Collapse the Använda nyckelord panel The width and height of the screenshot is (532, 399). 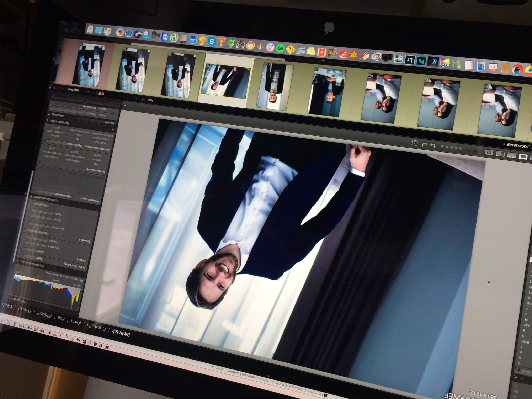click(32, 197)
